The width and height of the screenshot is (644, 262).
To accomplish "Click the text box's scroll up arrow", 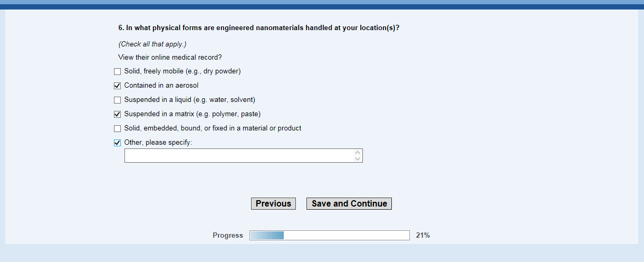I will [358, 153].
